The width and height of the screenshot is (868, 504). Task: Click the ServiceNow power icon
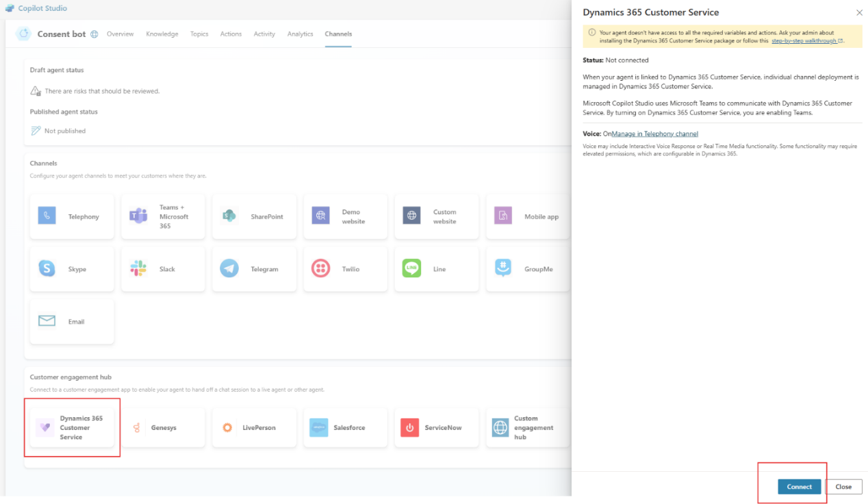(x=410, y=427)
